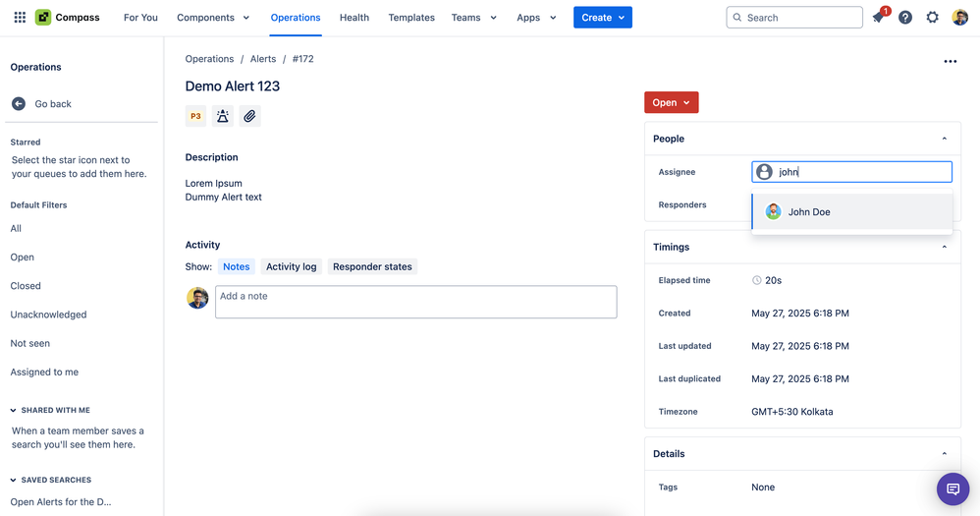Open the user profile avatar in header

960,18
